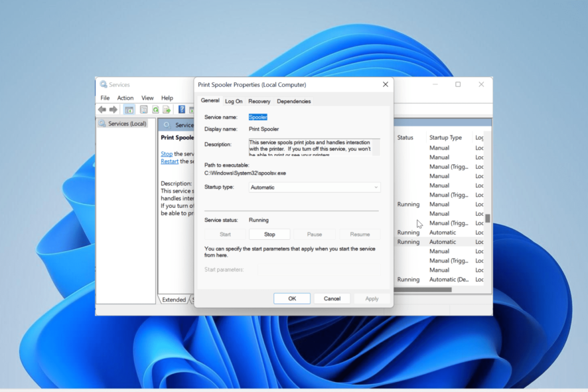Click the highlighted Spooler service name field
This screenshot has height=392, width=588.
click(258, 117)
